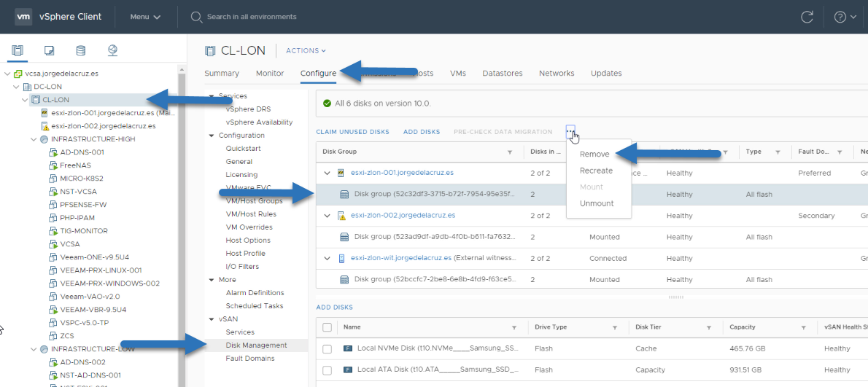Open the VMs tab
The image size is (868, 387).
coord(458,73)
